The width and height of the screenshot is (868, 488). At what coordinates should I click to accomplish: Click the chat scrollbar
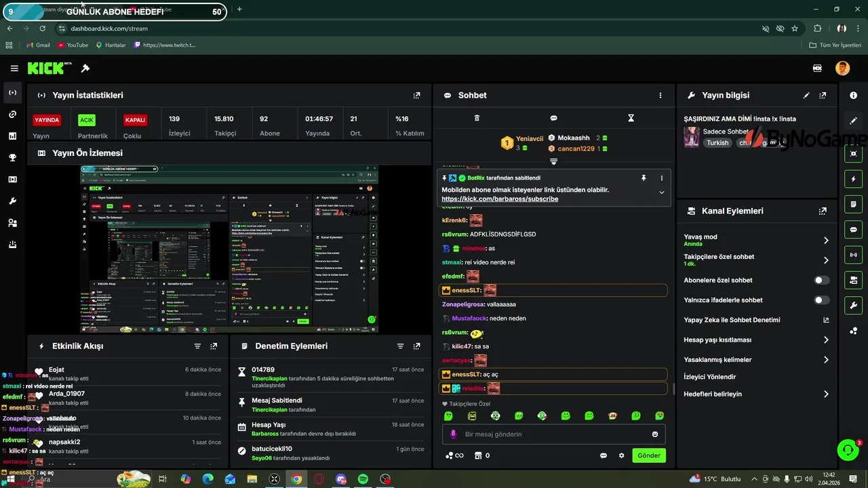(673, 389)
